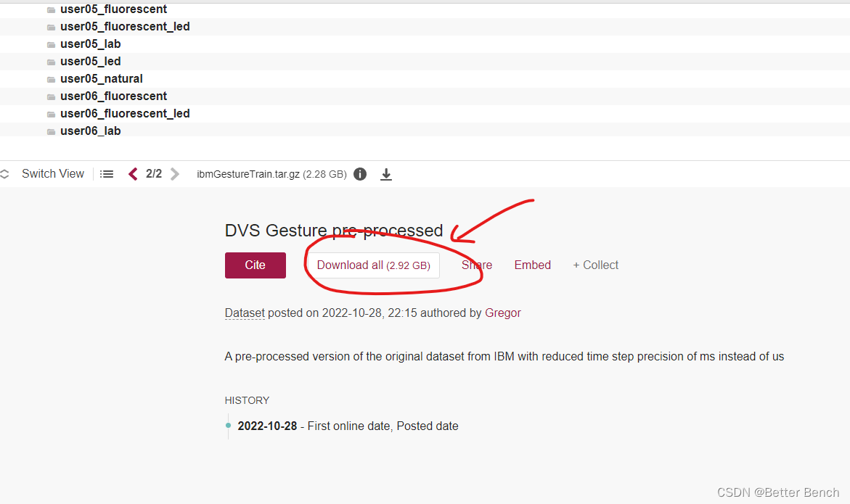The width and height of the screenshot is (850, 504).
Task: Click the Cite button
Action: pos(256,265)
